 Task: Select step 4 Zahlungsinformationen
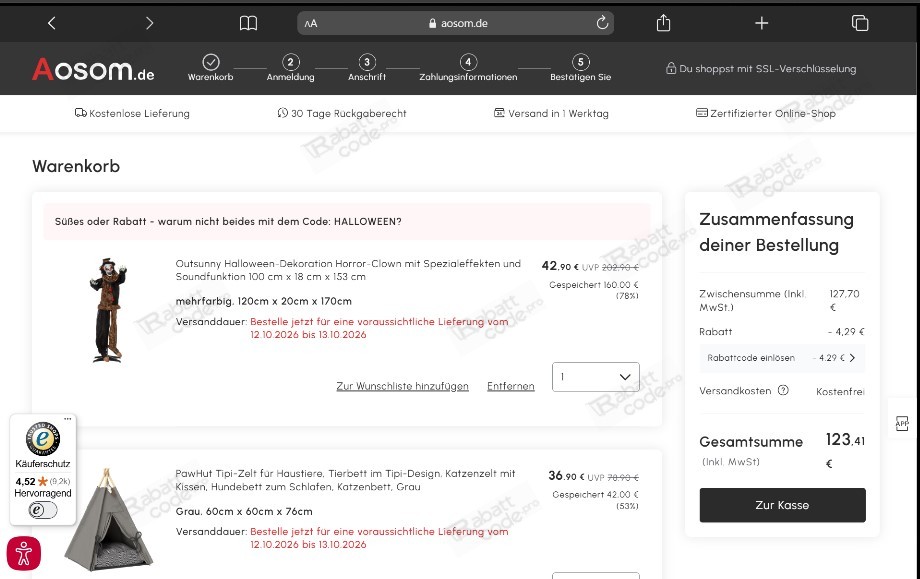click(468, 67)
